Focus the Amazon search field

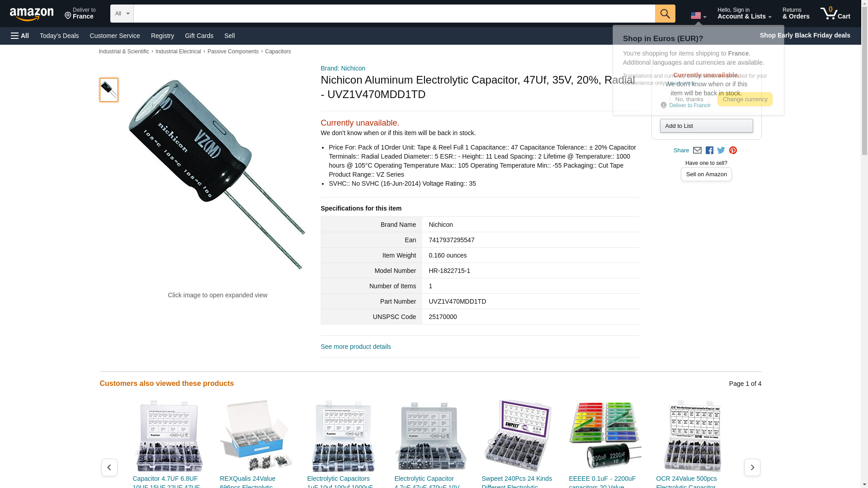tap(394, 14)
